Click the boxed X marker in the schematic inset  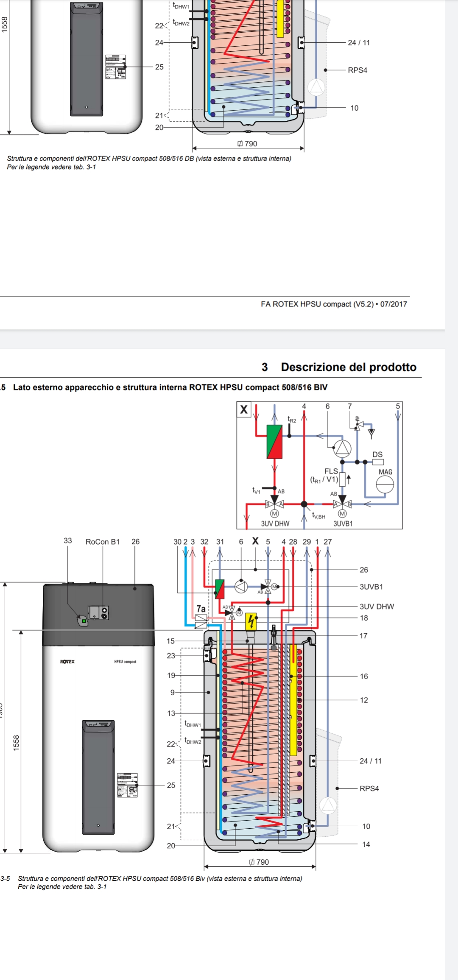244,409
